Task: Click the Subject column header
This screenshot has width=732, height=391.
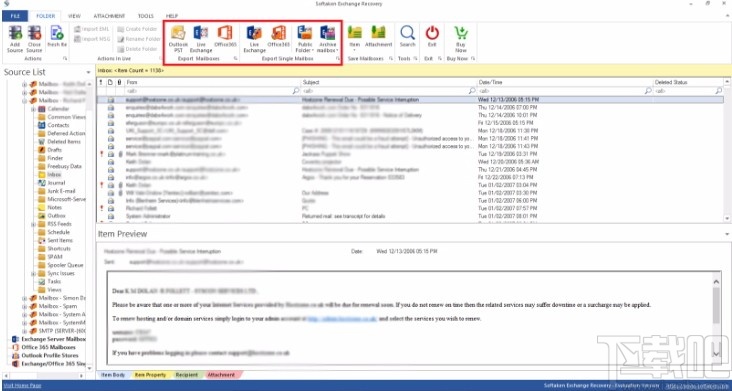Action: (389, 82)
